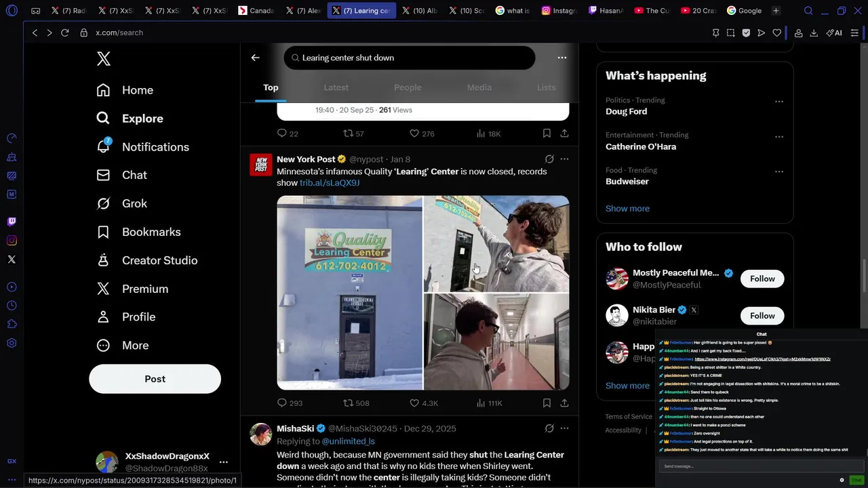Open options for Catherine O'Hara trend

coord(779,136)
